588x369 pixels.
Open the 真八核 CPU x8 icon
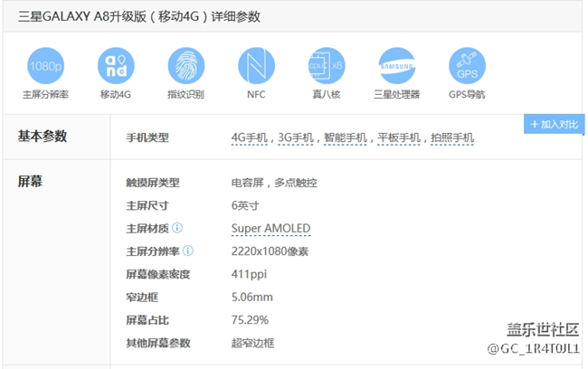click(327, 66)
